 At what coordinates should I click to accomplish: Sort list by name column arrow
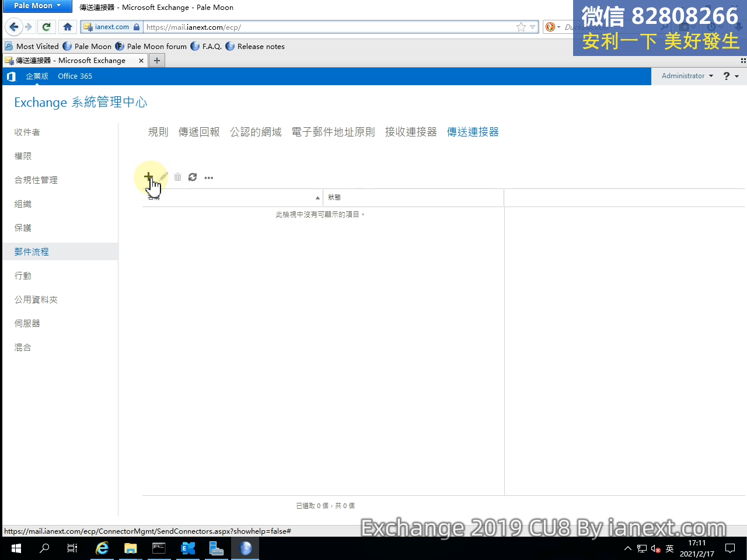[317, 198]
